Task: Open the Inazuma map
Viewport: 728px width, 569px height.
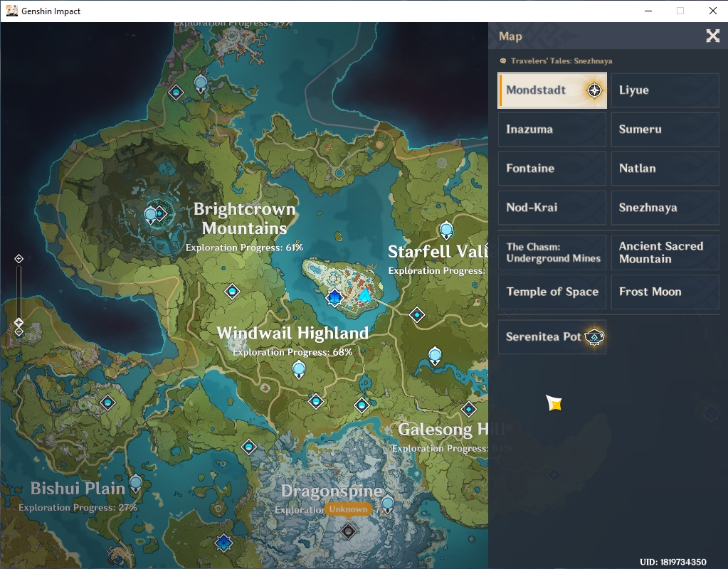Action: (552, 129)
